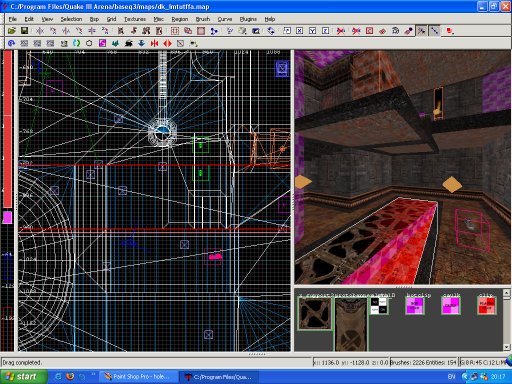Open the Brush menu
This screenshot has height=384, width=512.
coord(203,19)
